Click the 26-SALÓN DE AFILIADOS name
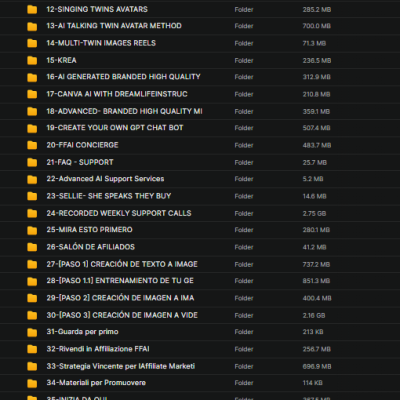 (x=91, y=247)
